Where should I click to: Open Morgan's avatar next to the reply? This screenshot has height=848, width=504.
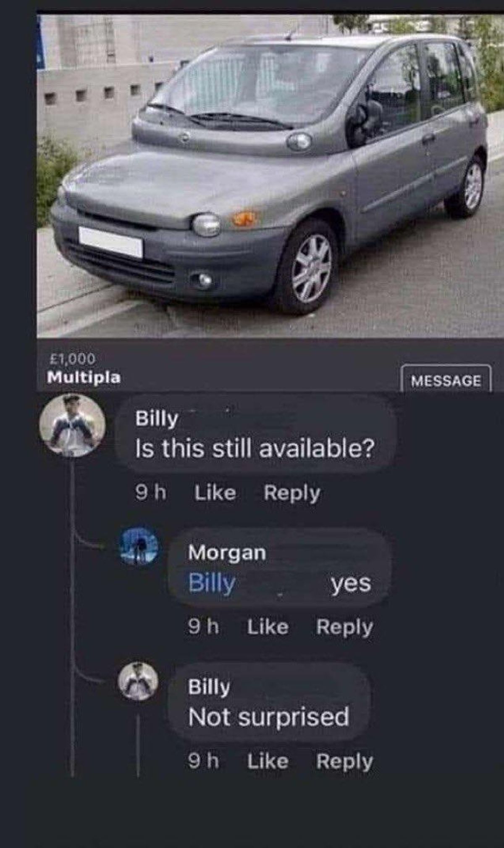(x=139, y=546)
